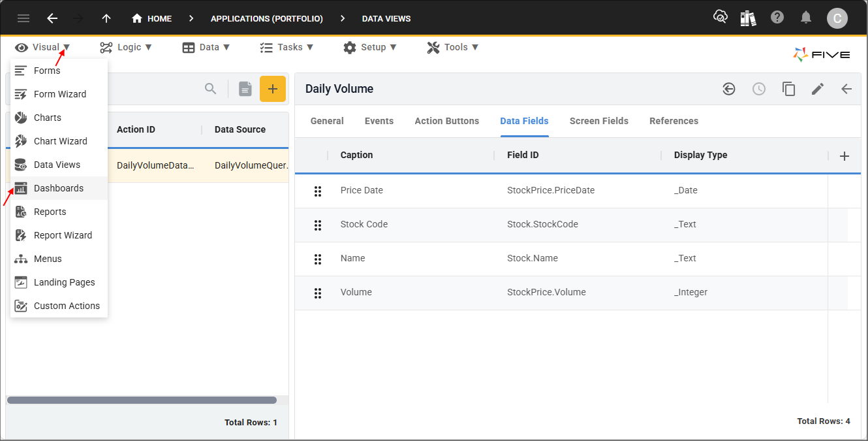
Task: Click the _Integer display type cell
Action: pyautogui.click(x=690, y=292)
